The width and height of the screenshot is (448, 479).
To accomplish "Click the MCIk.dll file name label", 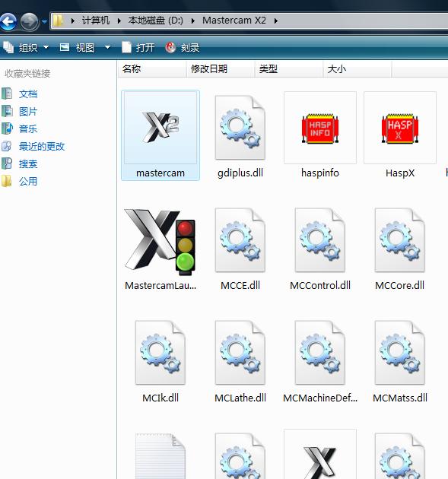I will (160, 398).
